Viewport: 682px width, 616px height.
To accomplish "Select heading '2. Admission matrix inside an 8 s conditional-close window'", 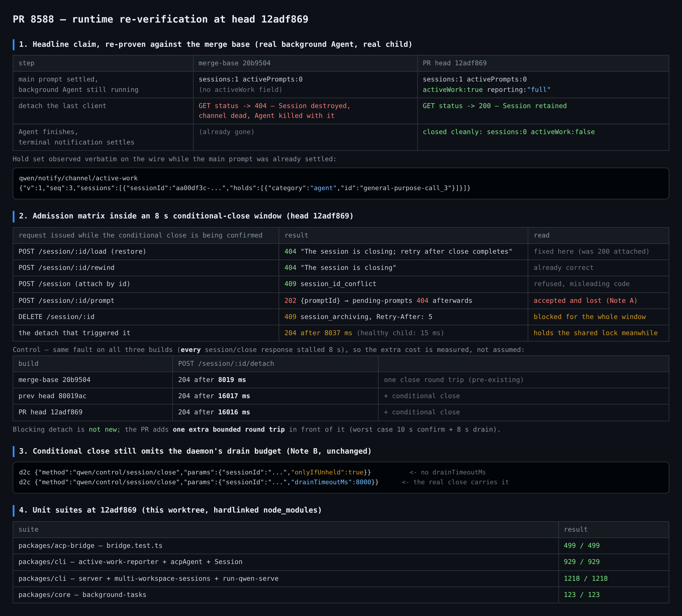I will [x=186, y=216].
